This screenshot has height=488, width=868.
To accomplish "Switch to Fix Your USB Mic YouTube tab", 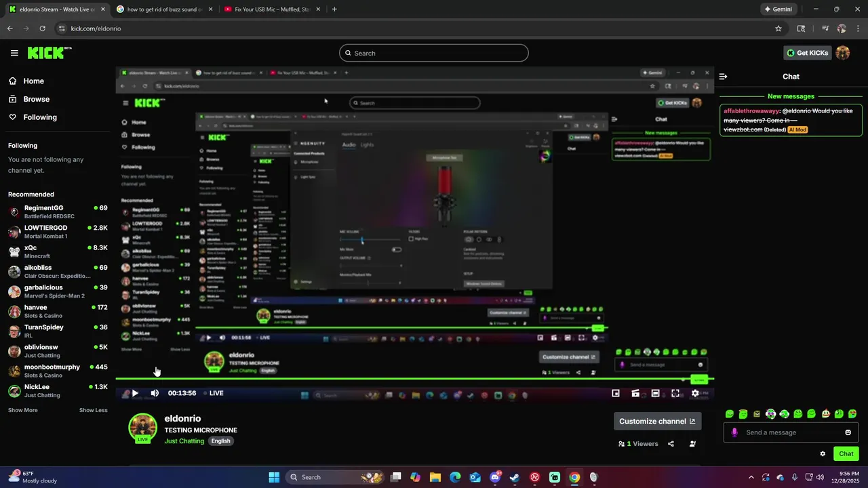I will click(273, 9).
